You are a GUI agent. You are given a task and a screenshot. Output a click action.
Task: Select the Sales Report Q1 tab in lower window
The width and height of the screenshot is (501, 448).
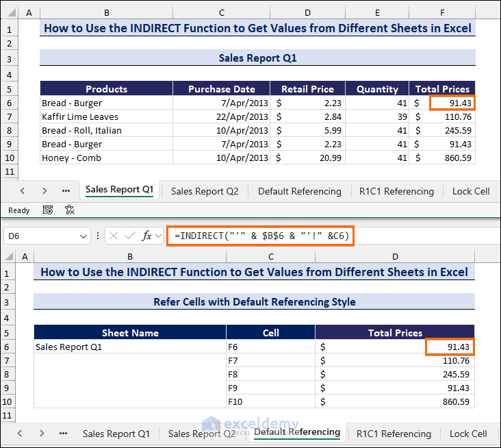pyautogui.click(x=116, y=434)
